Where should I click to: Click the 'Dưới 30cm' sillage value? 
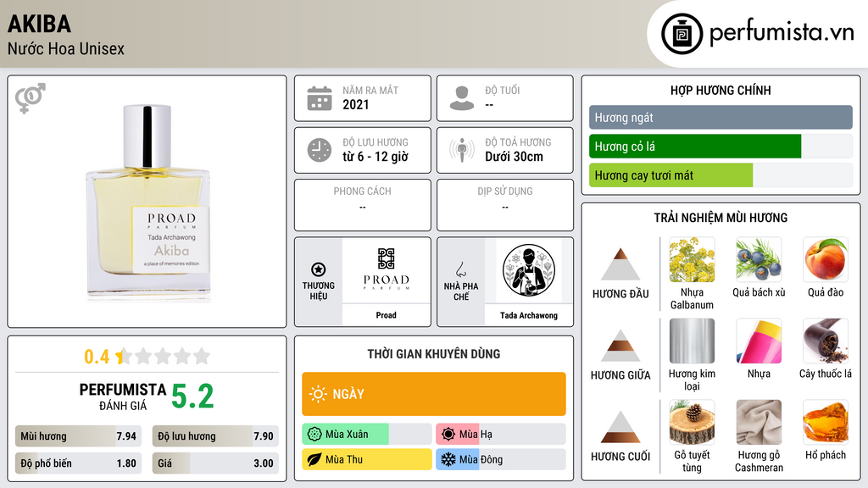pos(515,157)
